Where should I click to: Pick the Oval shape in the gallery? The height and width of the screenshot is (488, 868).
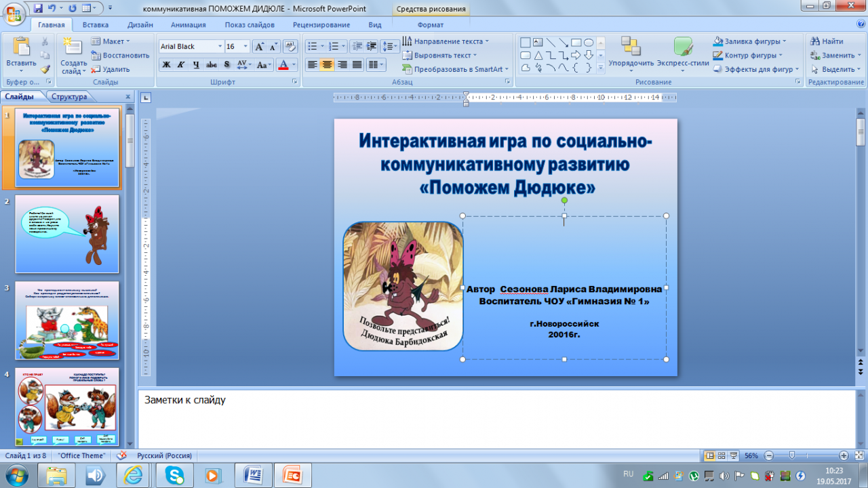pos(589,42)
